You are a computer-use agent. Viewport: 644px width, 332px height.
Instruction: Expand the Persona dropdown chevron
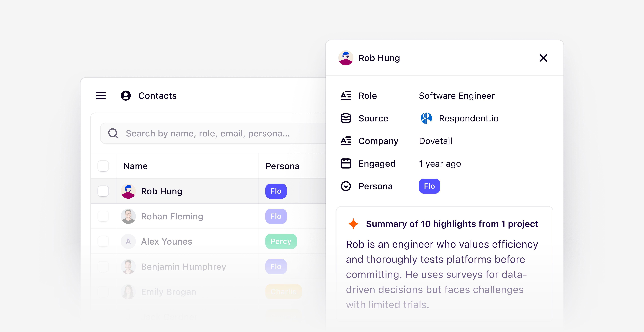pyautogui.click(x=346, y=186)
